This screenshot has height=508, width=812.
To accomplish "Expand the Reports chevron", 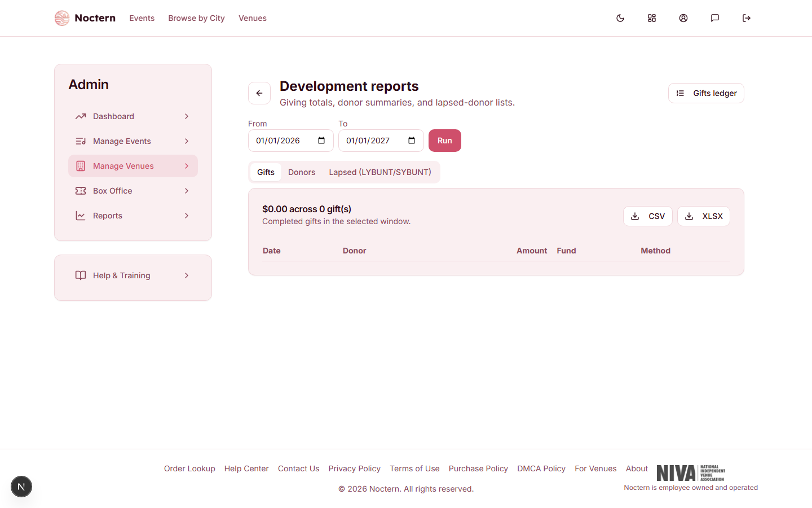I will 187,216.
